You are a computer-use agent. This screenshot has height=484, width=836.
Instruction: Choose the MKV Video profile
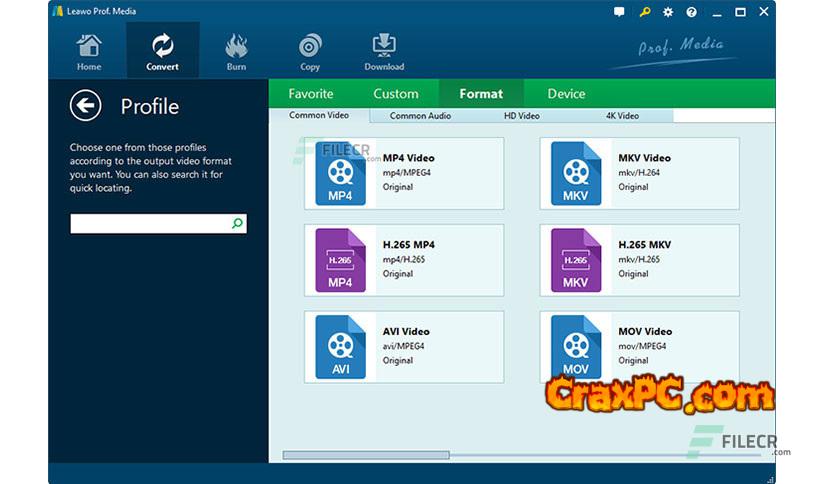(x=639, y=173)
